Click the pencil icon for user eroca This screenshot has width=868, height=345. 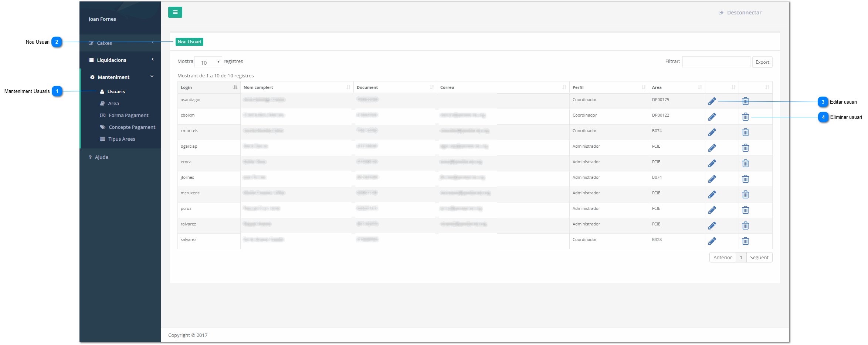click(712, 164)
